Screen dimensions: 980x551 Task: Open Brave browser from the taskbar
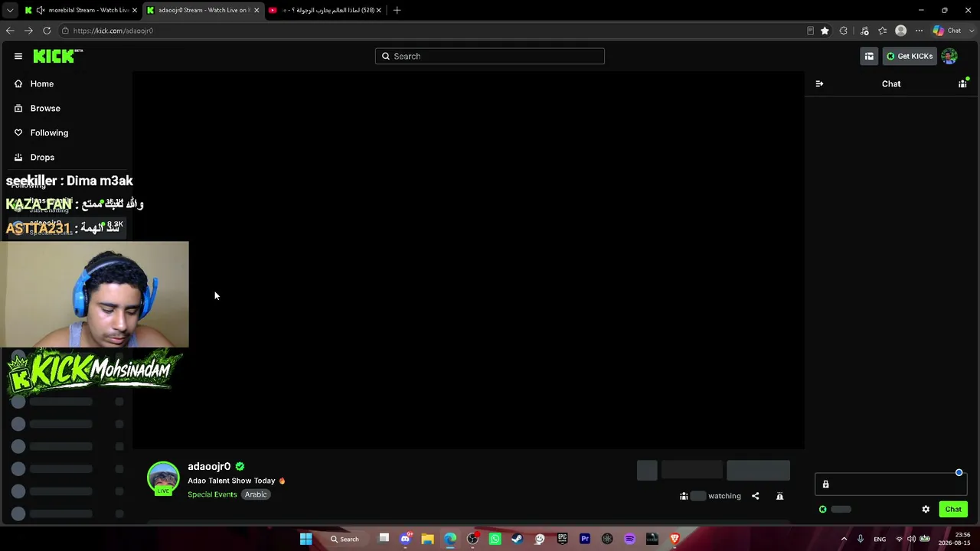675,539
